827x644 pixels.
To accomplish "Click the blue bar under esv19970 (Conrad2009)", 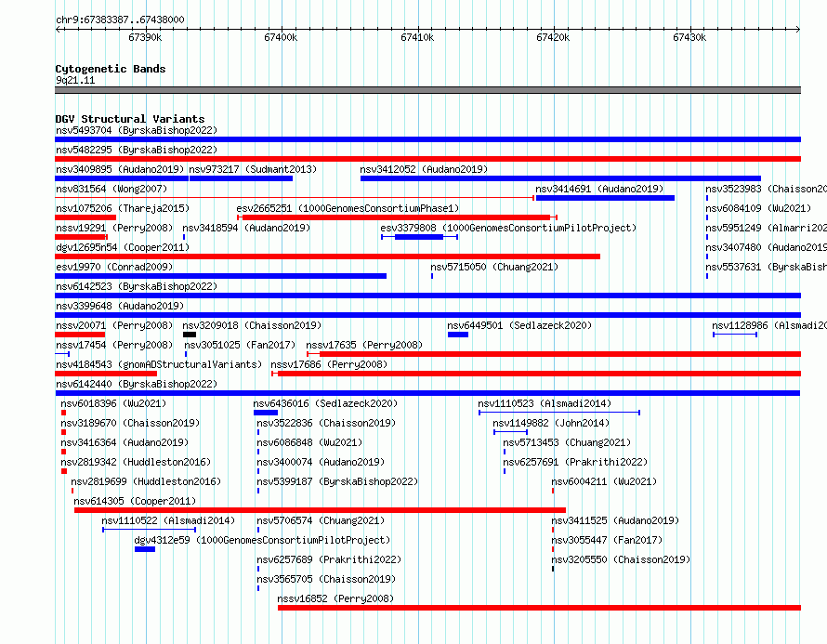I will point(220,276).
